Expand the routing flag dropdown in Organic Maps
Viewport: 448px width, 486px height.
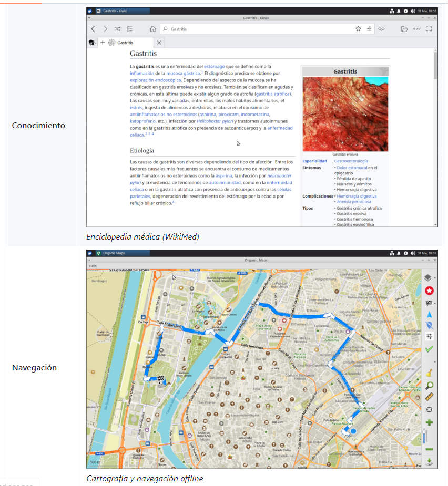pyautogui.click(x=435, y=303)
